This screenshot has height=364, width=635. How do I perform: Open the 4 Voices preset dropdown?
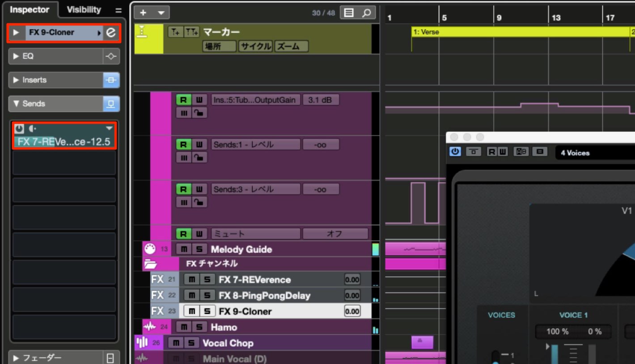point(595,152)
